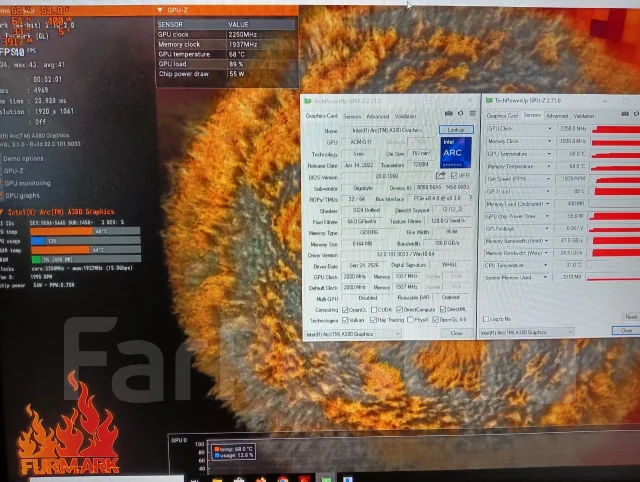This screenshot has height=482, width=640.
Task: Open the Fan Speed (RPM) sensor dropdown
Action: [548, 179]
